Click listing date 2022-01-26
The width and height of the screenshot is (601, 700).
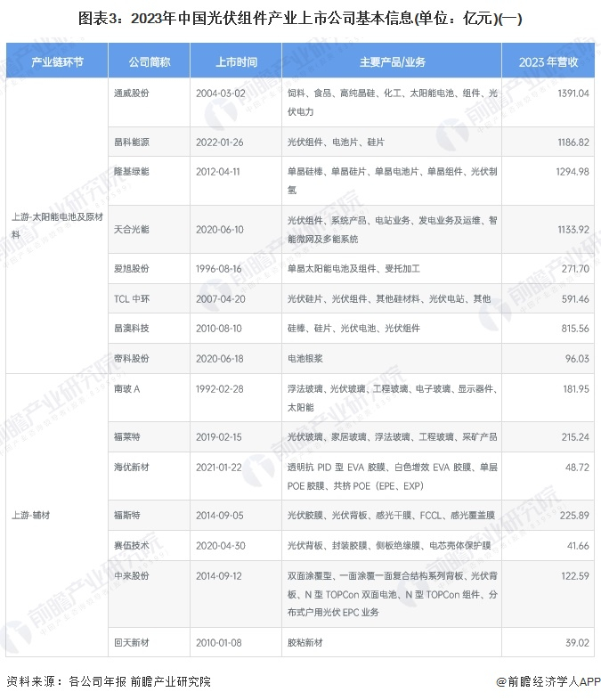220,142
